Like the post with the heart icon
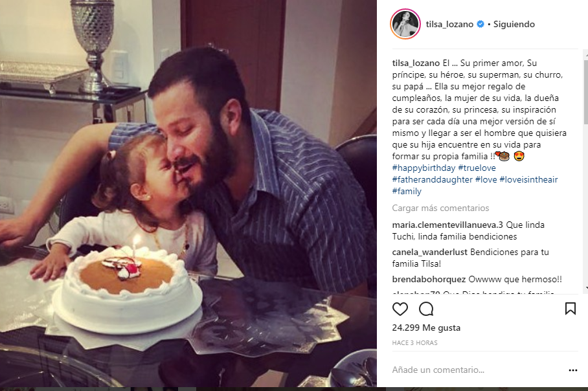 click(400, 309)
